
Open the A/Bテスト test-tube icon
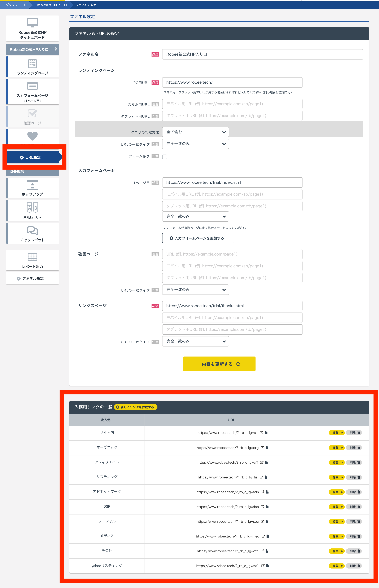coord(32,207)
